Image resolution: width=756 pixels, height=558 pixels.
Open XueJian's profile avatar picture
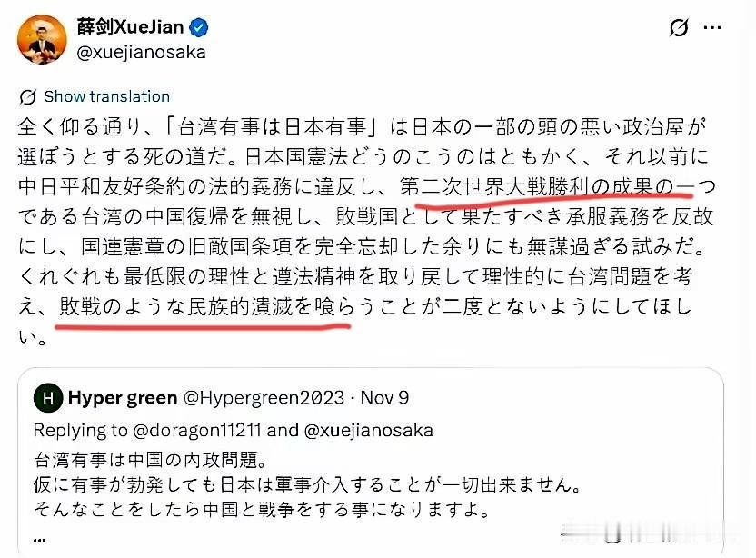coord(42,39)
